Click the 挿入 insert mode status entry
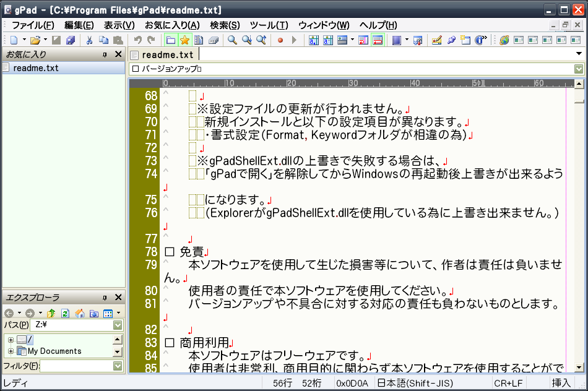This screenshot has height=391, width=588. [x=561, y=383]
